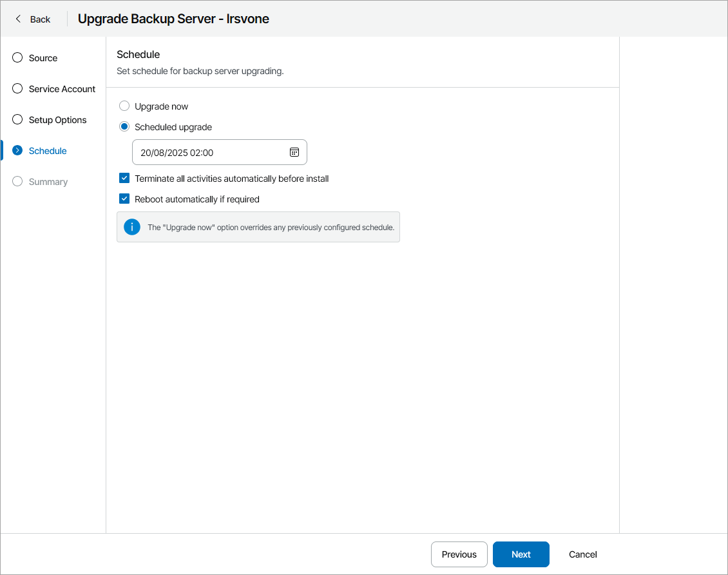Open the calendar date picker icon

294,151
